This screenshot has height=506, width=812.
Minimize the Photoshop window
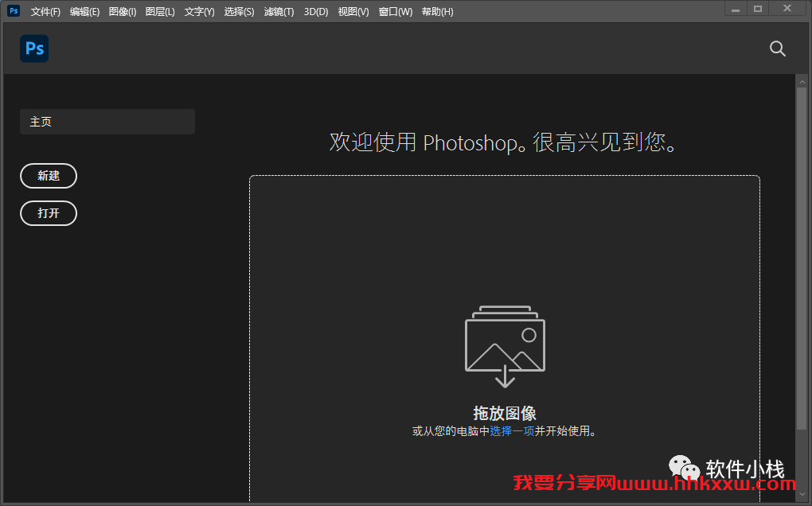[x=736, y=9]
